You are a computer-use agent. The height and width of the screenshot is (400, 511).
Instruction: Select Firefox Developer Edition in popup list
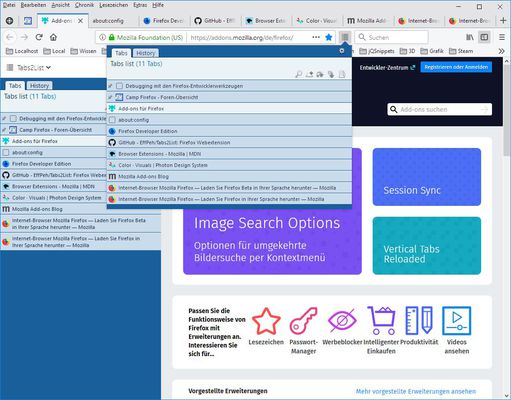[229, 131]
